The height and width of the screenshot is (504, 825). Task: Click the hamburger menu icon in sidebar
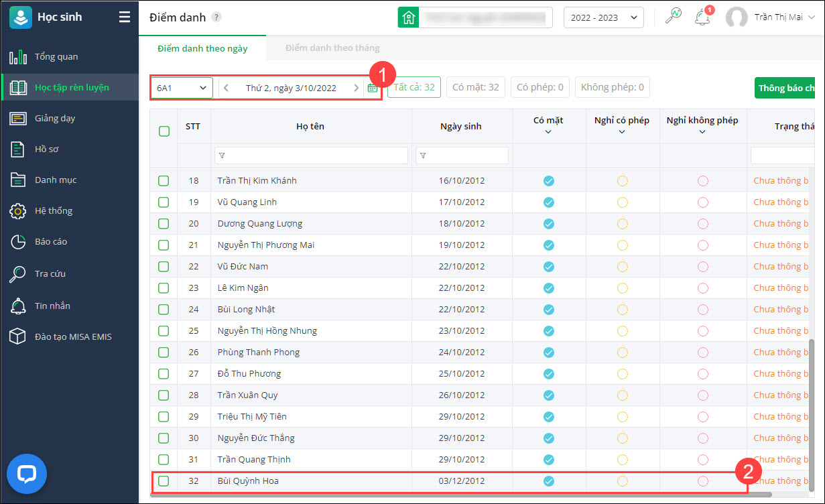click(x=125, y=17)
